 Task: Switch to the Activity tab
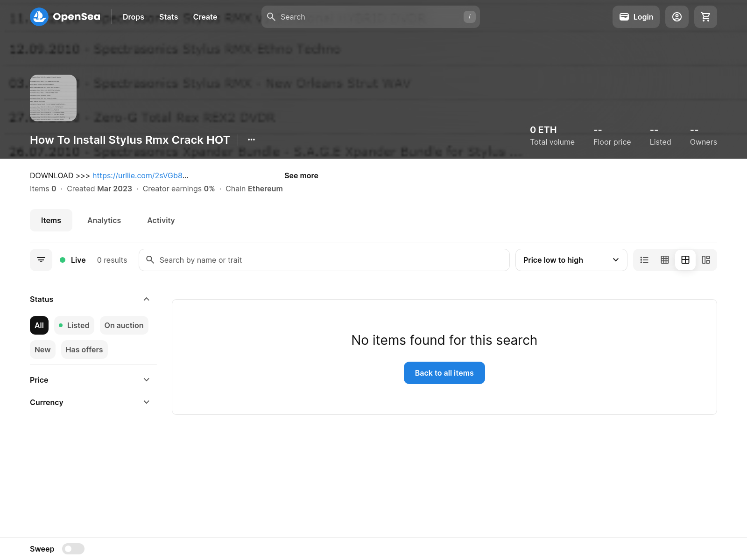(161, 220)
